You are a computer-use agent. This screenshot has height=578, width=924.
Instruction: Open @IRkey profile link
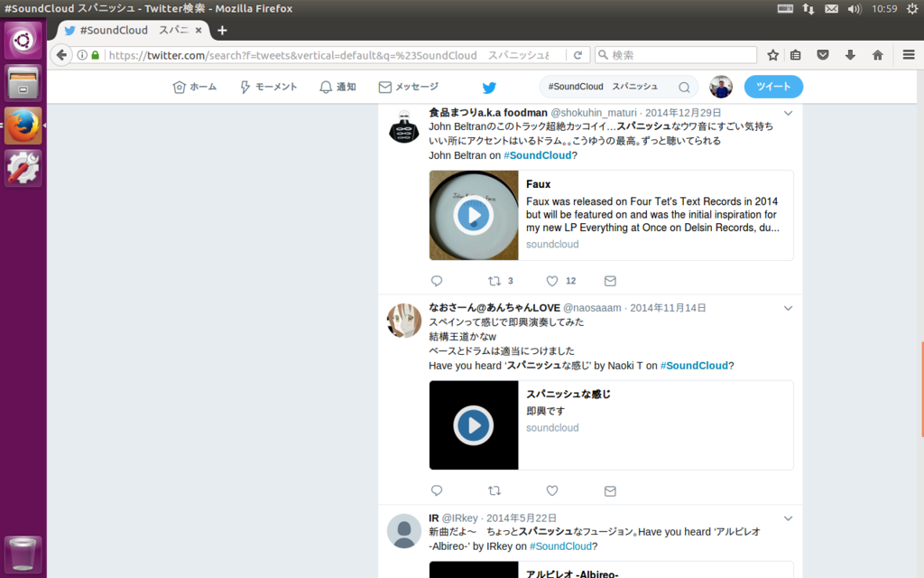coord(459,517)
